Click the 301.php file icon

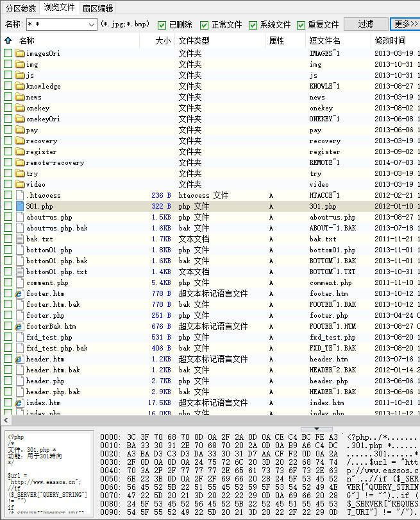click(19, 206)
